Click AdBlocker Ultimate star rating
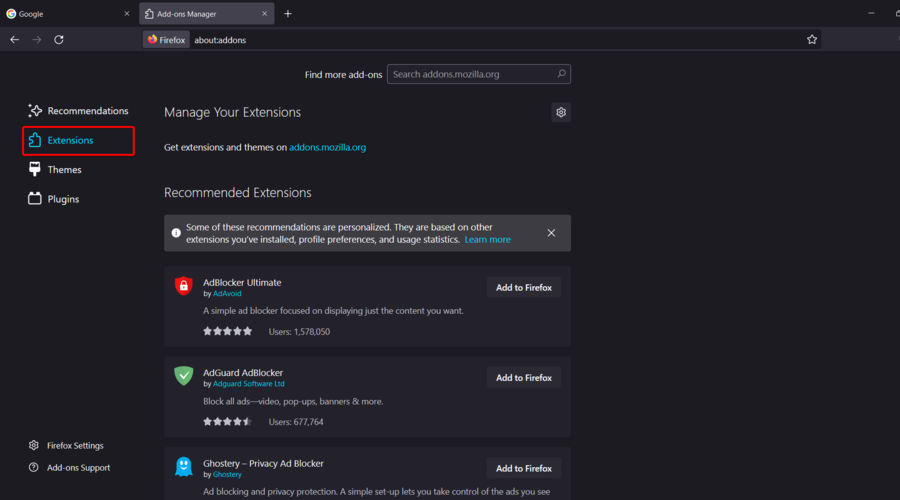900x500 pixels. click(x=227, y=331)
